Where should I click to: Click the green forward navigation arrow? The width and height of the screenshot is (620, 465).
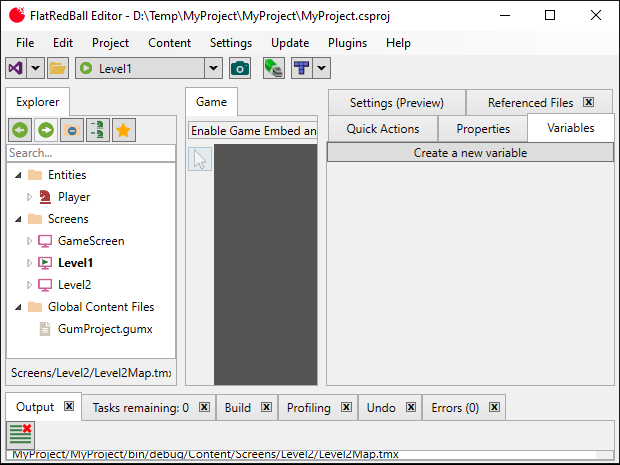coord(46,130)
